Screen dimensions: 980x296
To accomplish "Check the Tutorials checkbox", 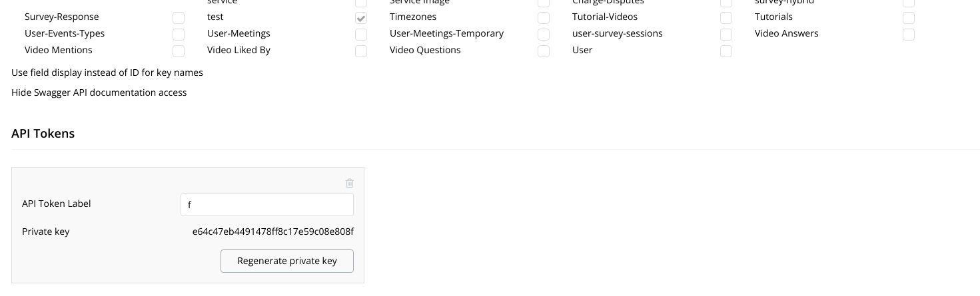I will 909,18.
